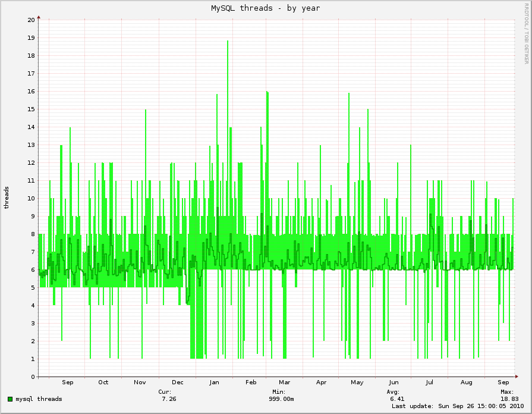Click the 'Nov' x-axis month label
This screenshot has height=414, width=532.
pos(140,382)
